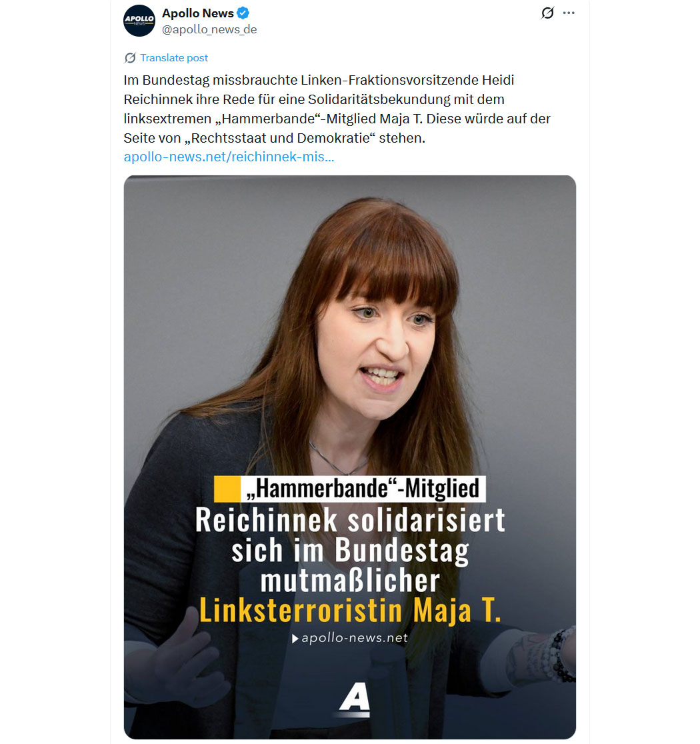Click the white A logo in image
The width and height of the screenshot is (700, 744).
click(x=354, y=699)
